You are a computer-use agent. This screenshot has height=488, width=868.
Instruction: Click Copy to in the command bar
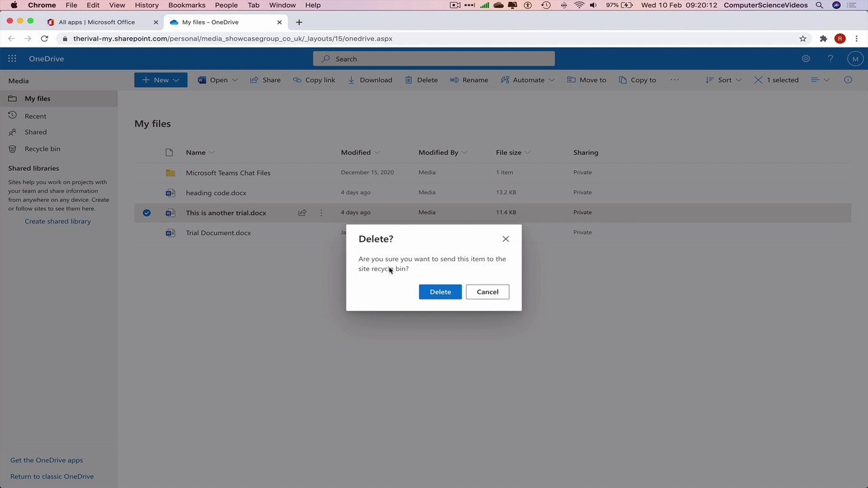(x=637, y=80)
